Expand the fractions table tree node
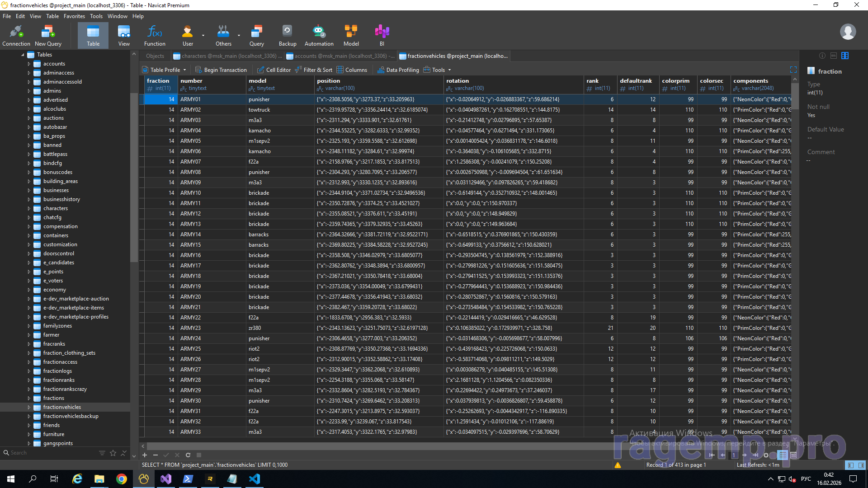Image resolution: width=868 pixels, height=488 pixels. tap(29, 398)
